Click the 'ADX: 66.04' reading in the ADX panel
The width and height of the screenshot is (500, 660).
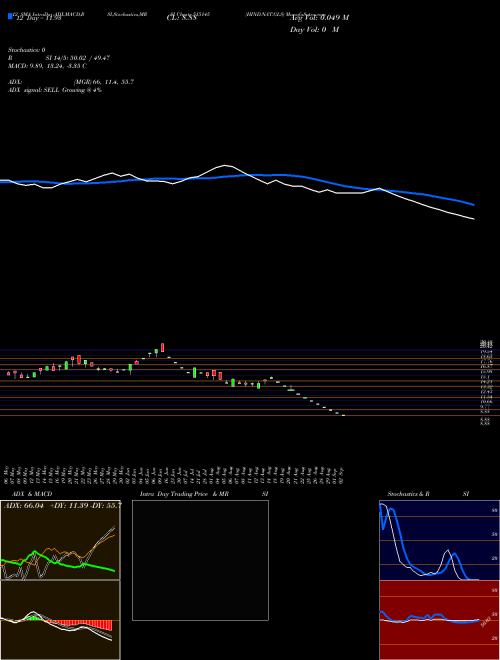pyautogui.click(x=24, y=505)
